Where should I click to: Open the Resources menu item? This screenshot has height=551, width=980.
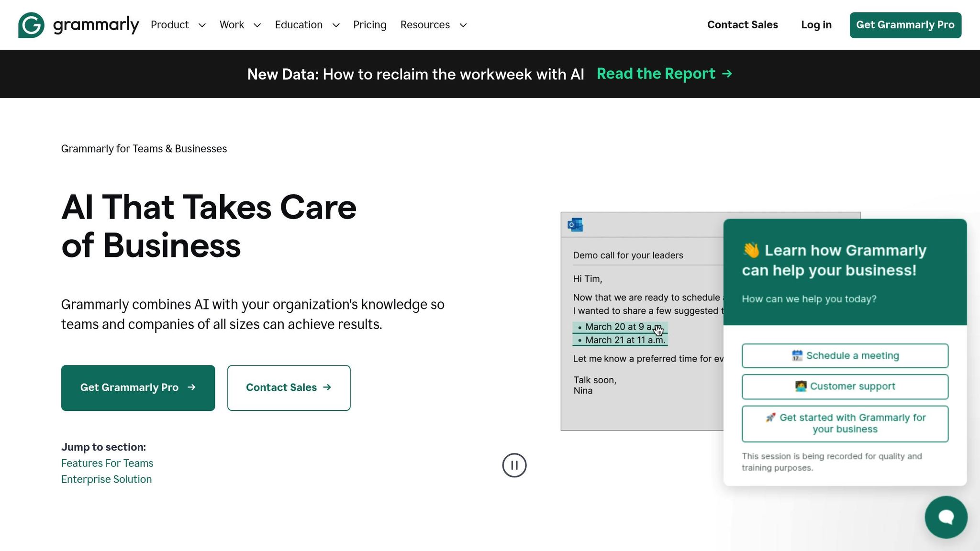click(425, 25)
